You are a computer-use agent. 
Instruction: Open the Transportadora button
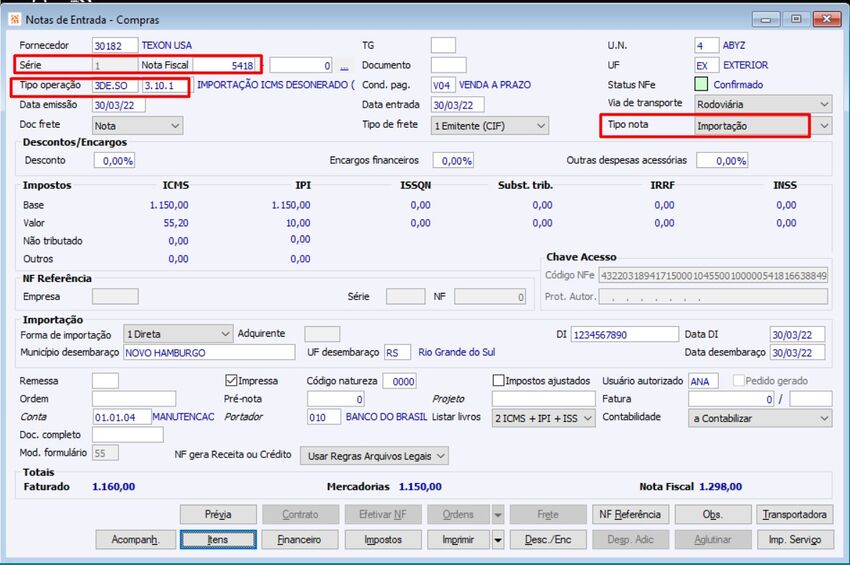pos(795,515)
